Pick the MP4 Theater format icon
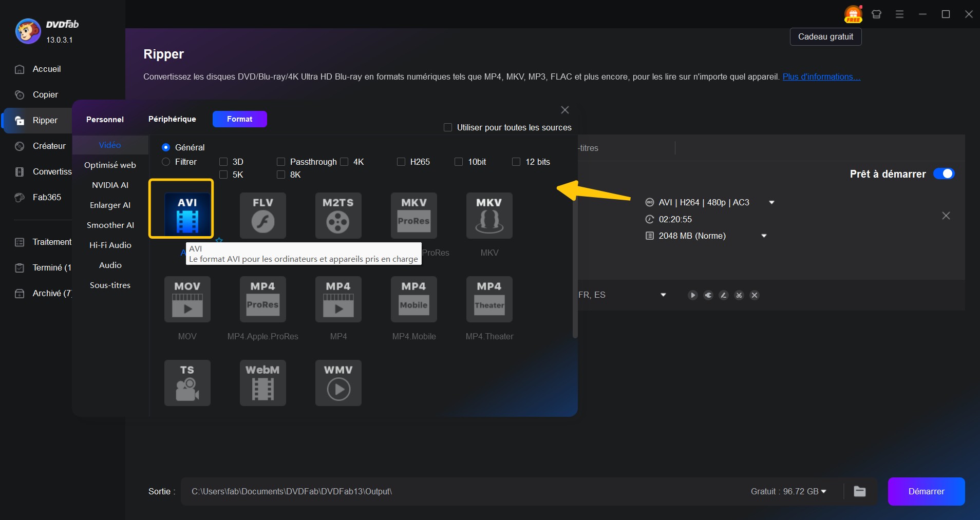This screenshot has height=520, width=980. [x=489, y=299]
